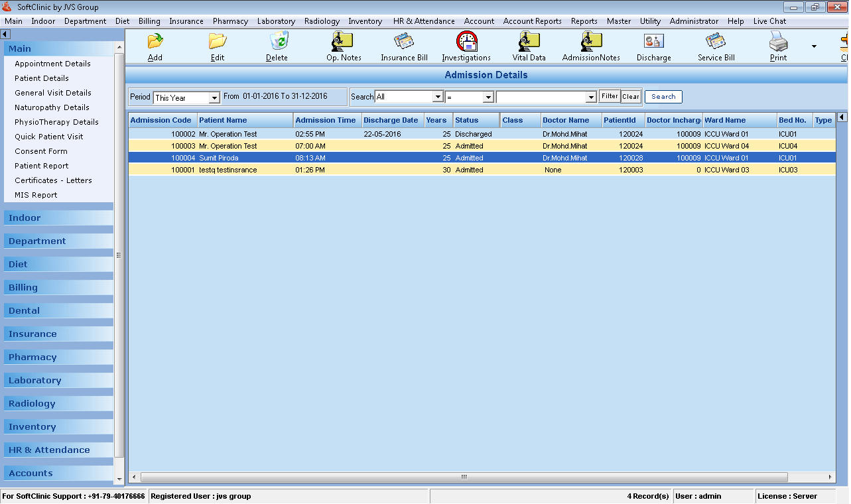Sort by the Ward Name column header
The image size is (851, 504).
pyautogui.click(x=740, y=120)
